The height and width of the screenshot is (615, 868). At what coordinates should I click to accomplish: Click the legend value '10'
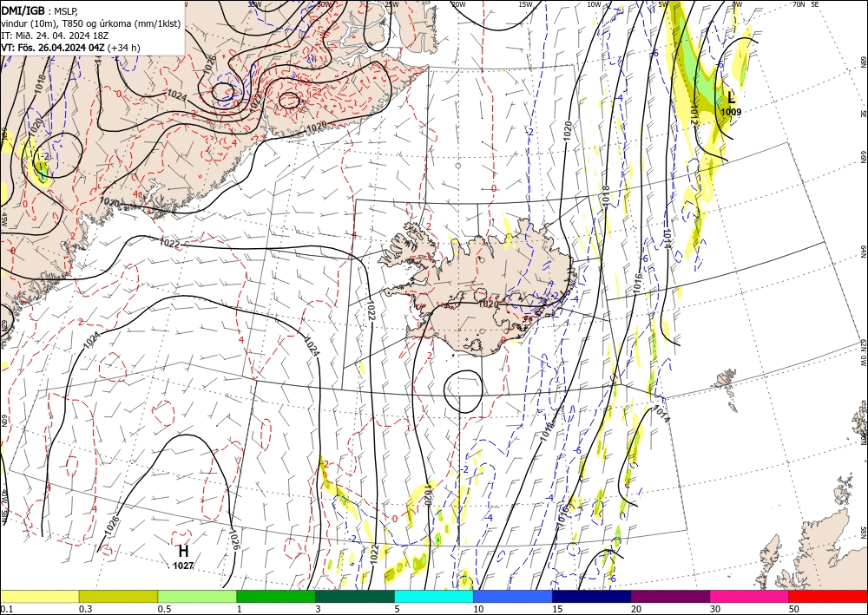478,609
